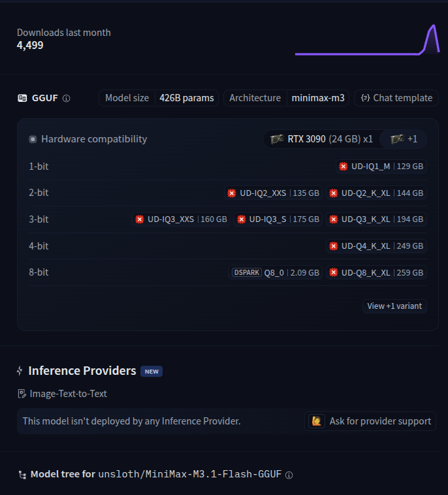Click the 4,499 downloads count
This screenshot has height=495, width=448.
30,45
